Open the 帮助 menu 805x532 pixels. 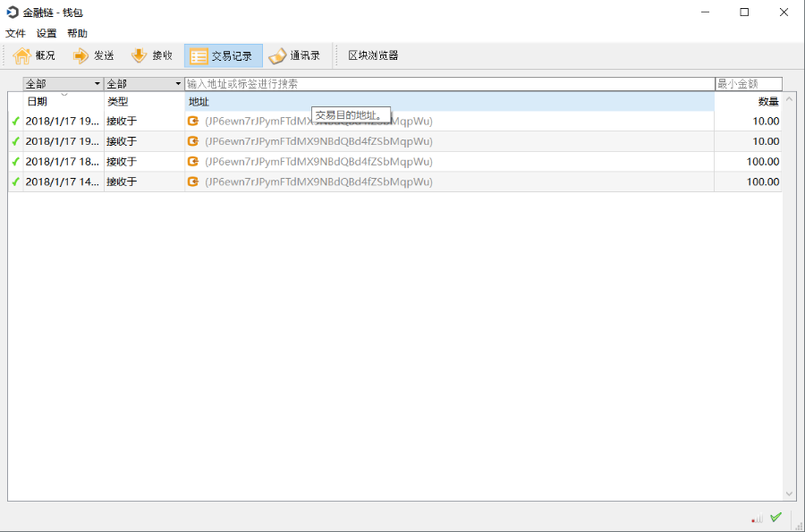click(x=77, y=33)
